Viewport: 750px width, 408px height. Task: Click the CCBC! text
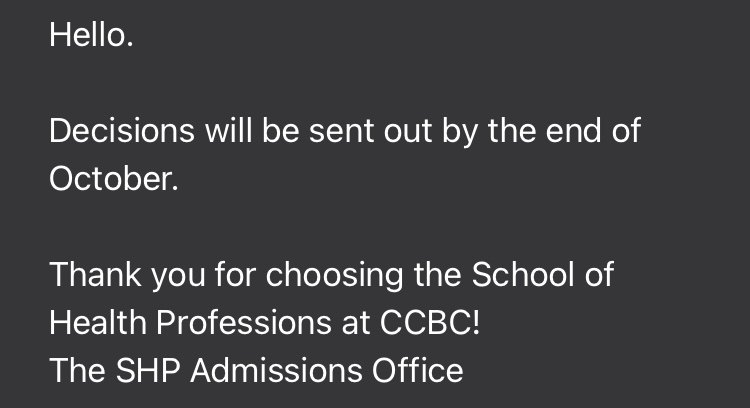coord(430,322)
